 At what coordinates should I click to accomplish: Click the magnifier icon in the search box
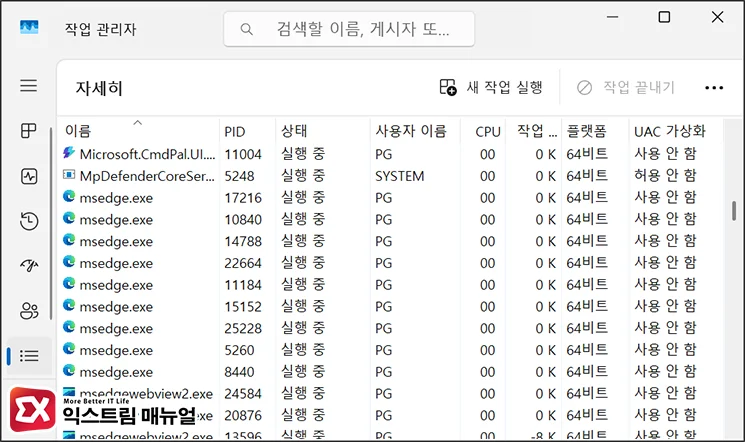[x=247, y=29]
